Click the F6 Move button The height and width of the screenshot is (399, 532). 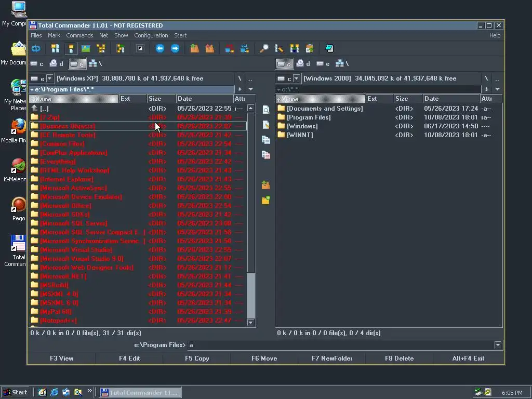tap(264, 358)
